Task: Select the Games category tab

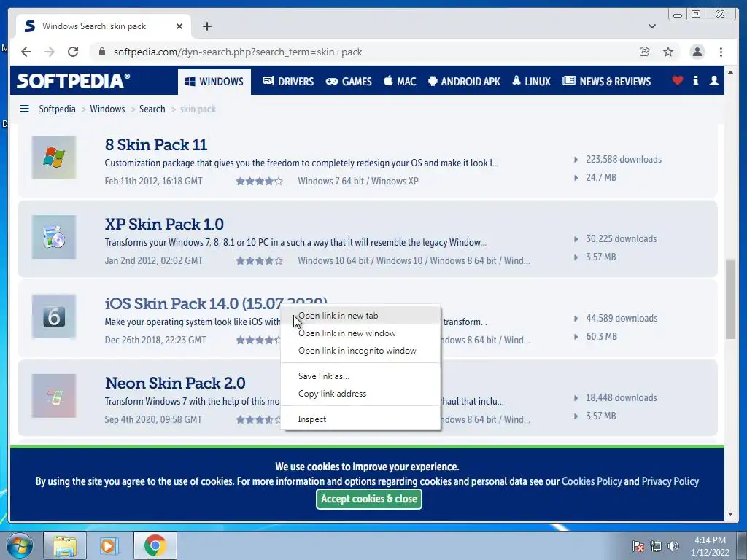Action: [349, 82]
